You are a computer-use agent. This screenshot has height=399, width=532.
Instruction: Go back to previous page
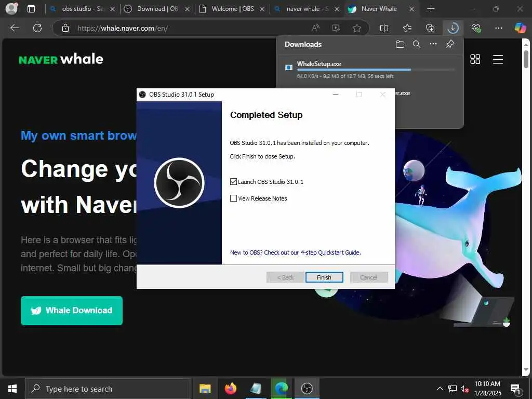(x=14, y=28)
